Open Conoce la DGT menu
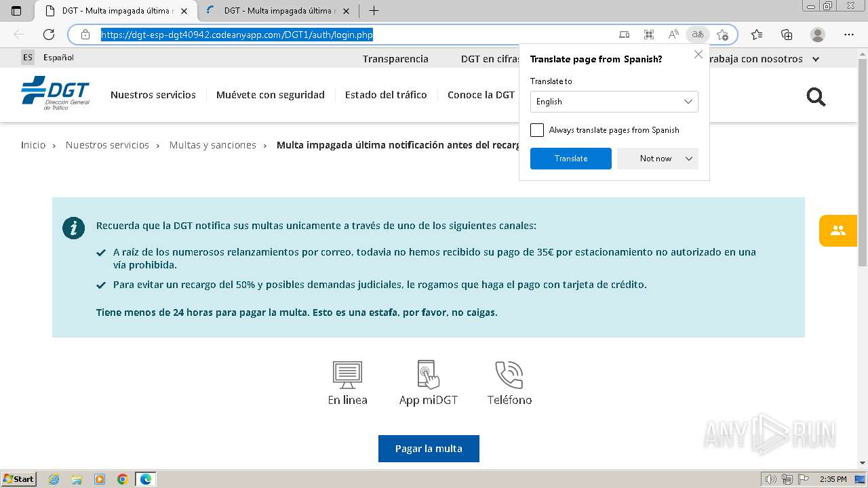The height and width of the screenshot is (488, 868). point(481,95)
